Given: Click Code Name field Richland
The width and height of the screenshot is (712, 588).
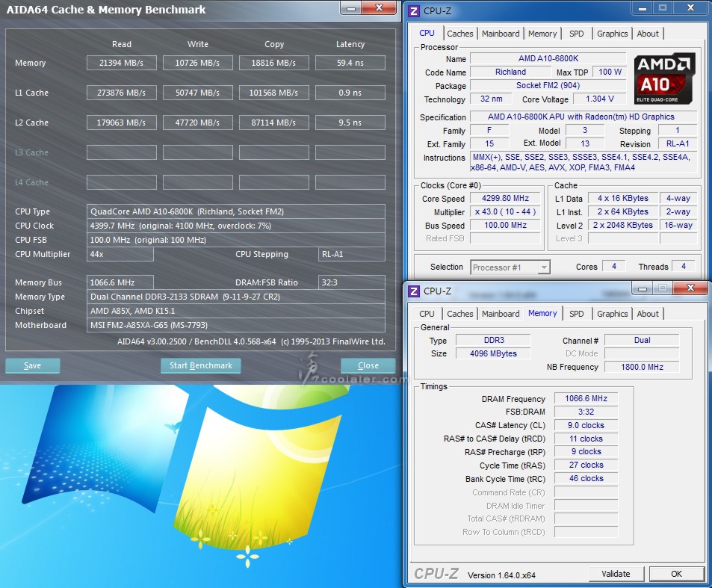Looking at the screenshot, I should pos(510,72).
